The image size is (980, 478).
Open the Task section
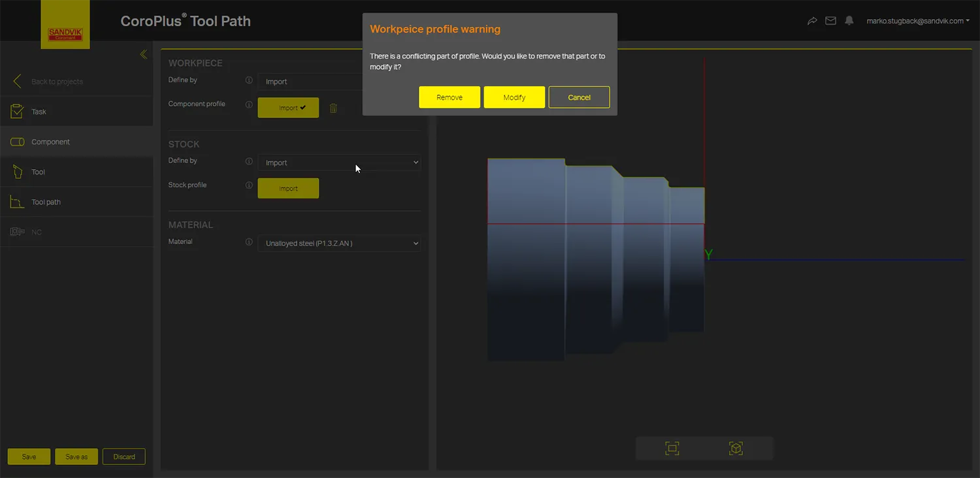pos(76,112)
